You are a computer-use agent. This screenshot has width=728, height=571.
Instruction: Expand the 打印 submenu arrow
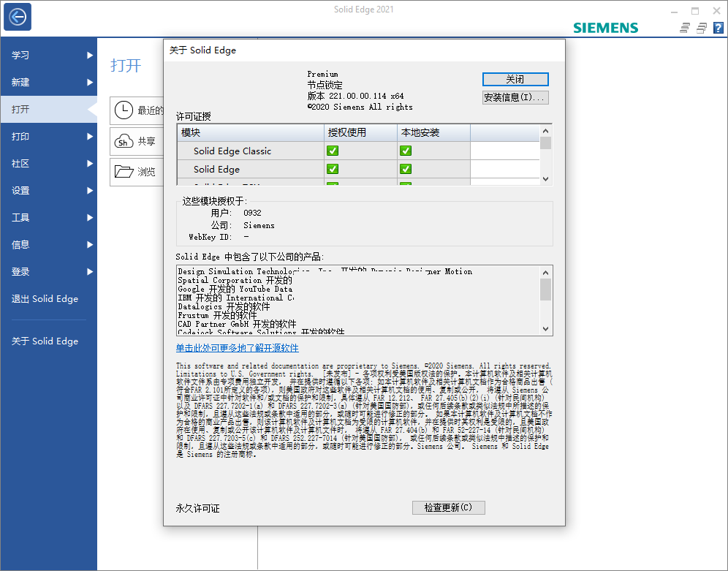[x=90, y=136]
